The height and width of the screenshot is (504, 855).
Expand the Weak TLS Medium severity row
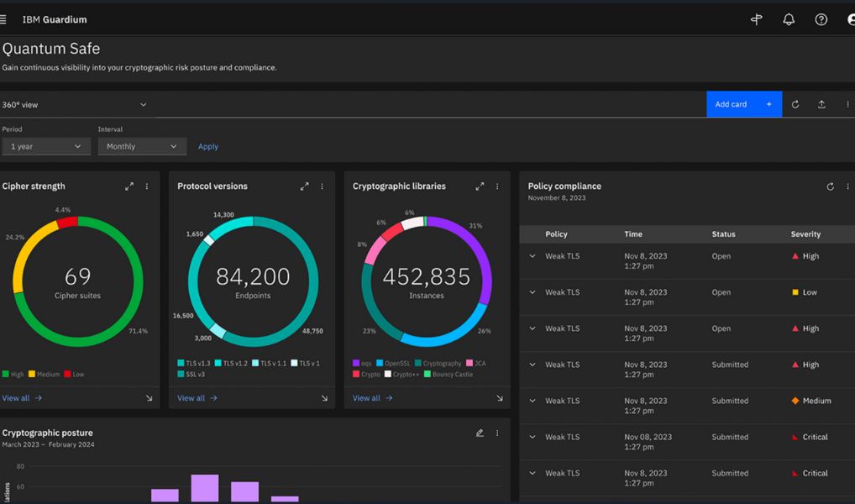pos(532,401)
